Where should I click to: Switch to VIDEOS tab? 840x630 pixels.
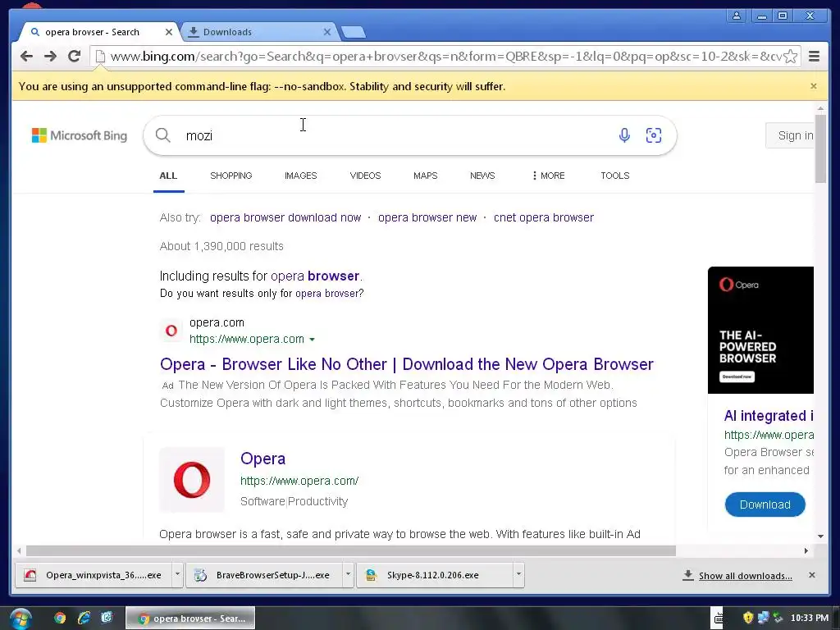(x=365, y=176)
